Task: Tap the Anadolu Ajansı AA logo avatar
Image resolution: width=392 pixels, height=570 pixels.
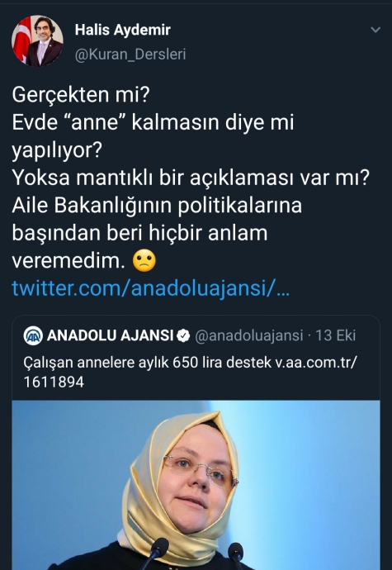Action: click(33, 335)
